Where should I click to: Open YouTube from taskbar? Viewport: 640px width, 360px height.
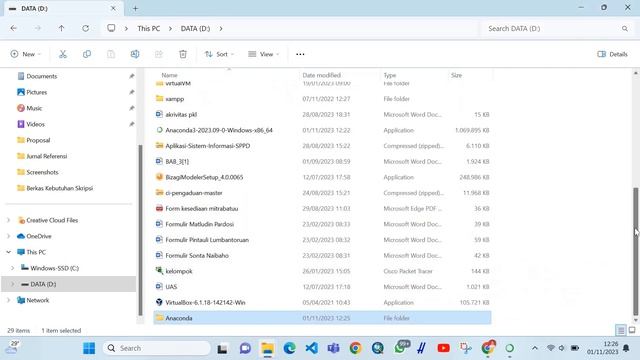tap(443, 348)
